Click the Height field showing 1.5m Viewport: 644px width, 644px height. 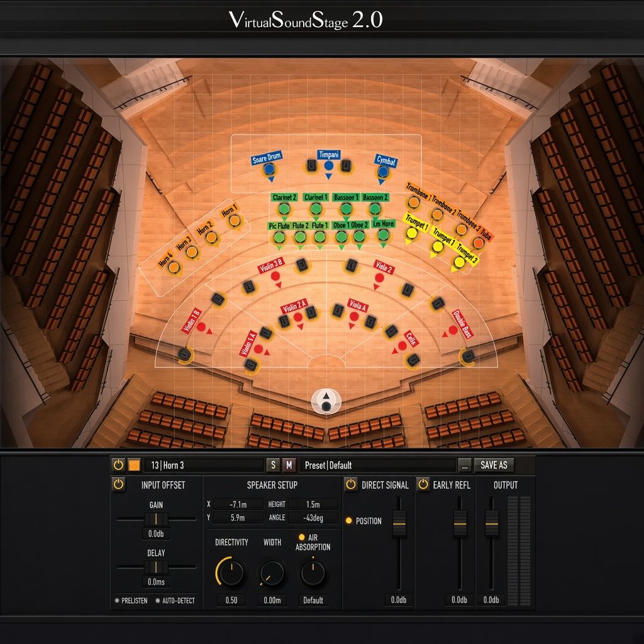(x=313, y=504)
